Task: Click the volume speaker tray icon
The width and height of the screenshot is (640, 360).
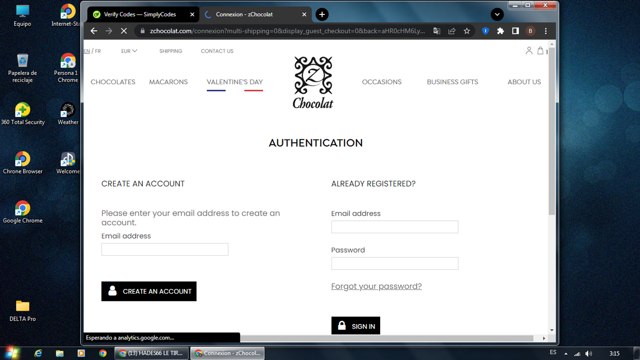Action: coord(589,353)
